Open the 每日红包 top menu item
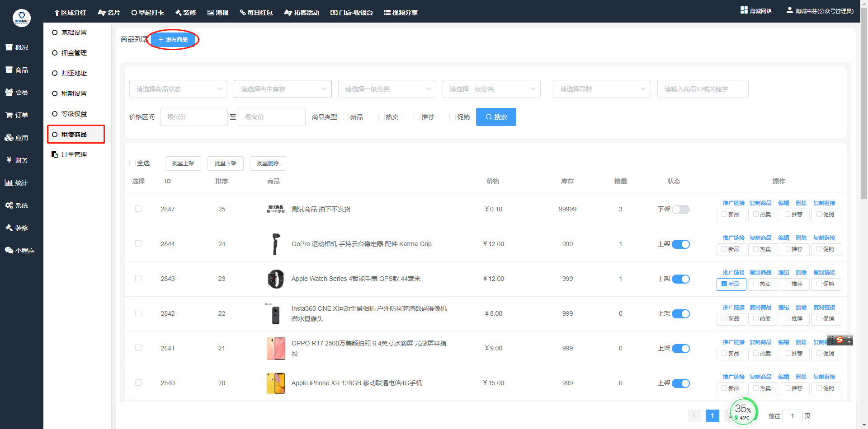The image size is (868, 429). pos(256,13)
